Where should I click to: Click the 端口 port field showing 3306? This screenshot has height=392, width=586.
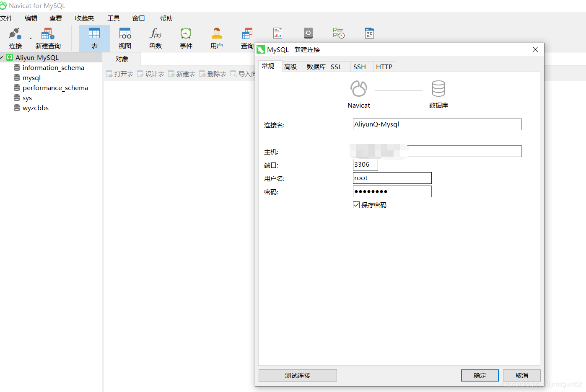366,165
